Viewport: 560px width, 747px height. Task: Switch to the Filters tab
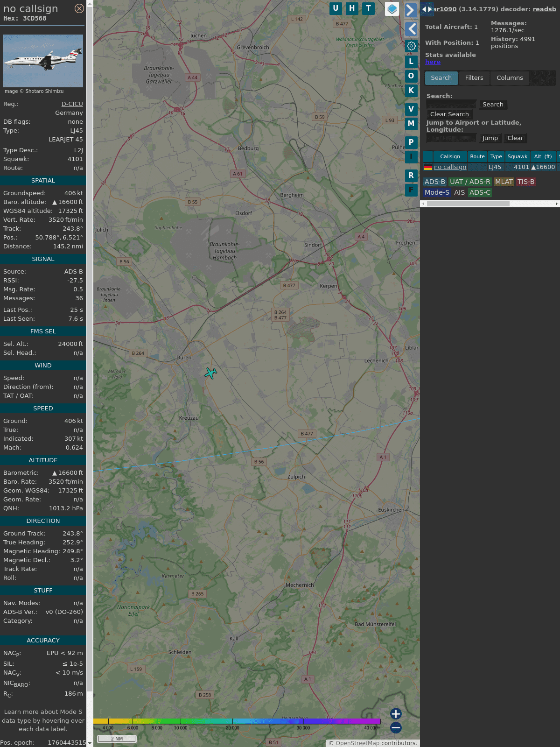[x=474, y=78]
